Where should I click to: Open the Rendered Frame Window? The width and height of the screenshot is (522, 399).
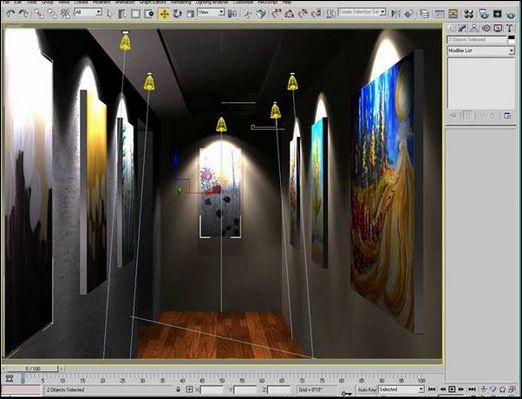pyautogui.click(x=497, y=13)
